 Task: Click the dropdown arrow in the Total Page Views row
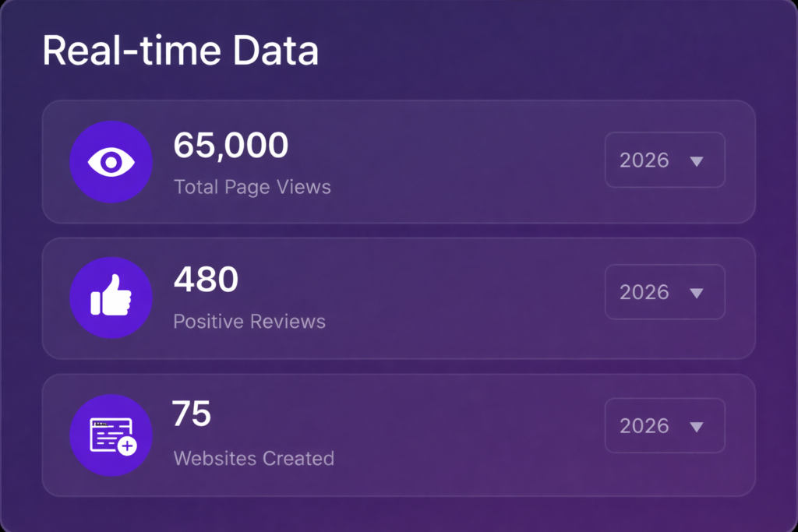697,161
